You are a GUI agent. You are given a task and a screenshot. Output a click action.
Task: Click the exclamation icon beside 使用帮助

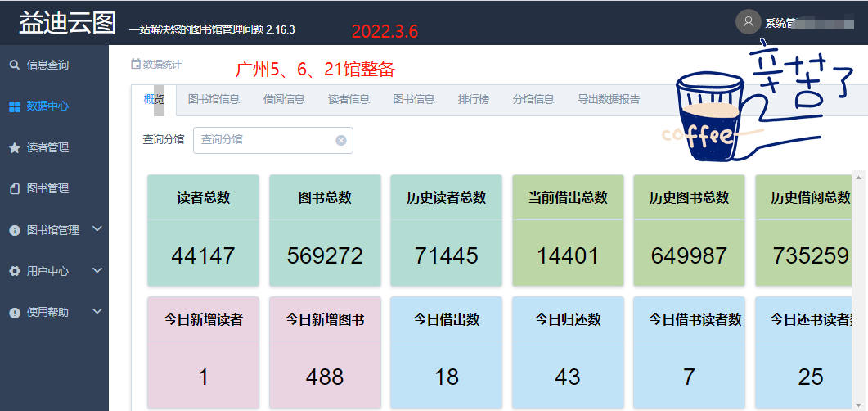15,313
